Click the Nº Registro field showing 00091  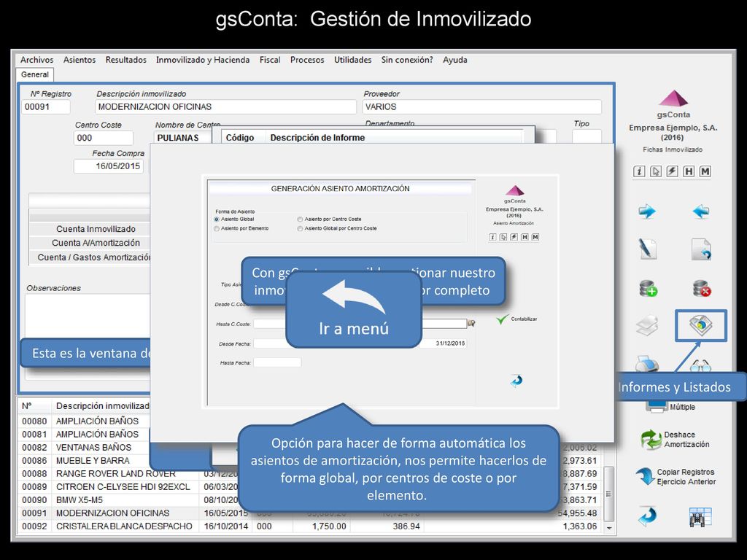tap(46, 106)
